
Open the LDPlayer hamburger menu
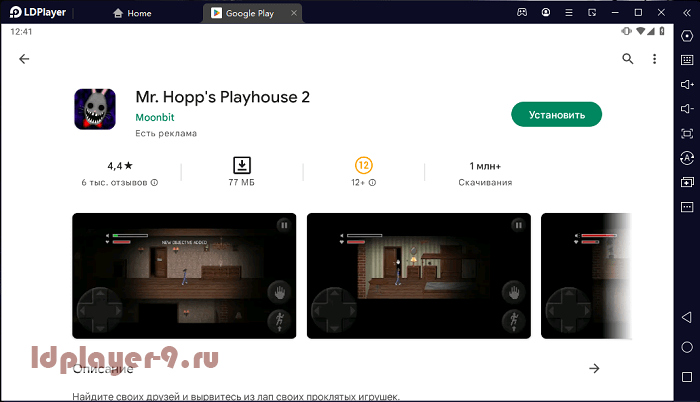click(x=569, y=13)
